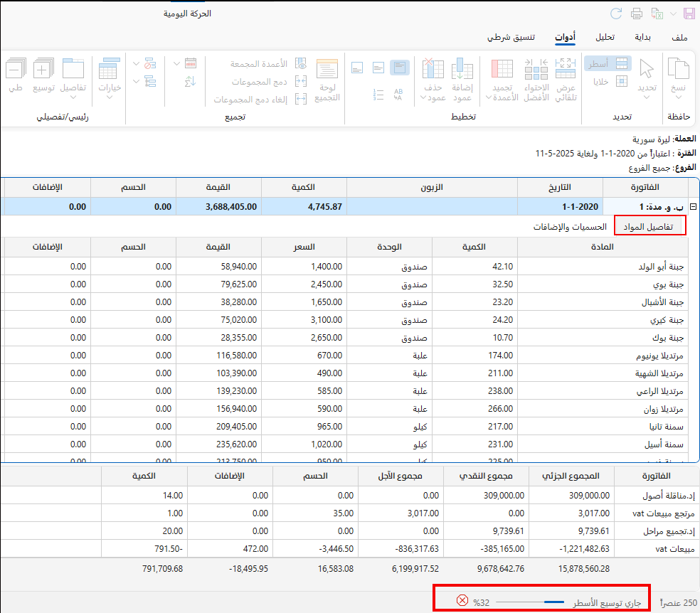This screenshot has height=613, width=700.
Task: Open الحسميات والإضافات detail tab
Action: (570, 227)
